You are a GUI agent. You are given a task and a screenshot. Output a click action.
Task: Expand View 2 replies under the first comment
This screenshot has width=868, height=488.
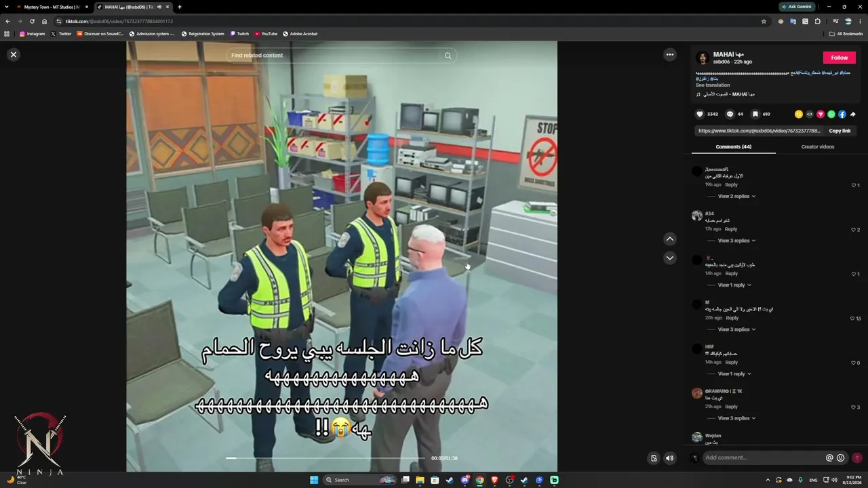point(736,197)
